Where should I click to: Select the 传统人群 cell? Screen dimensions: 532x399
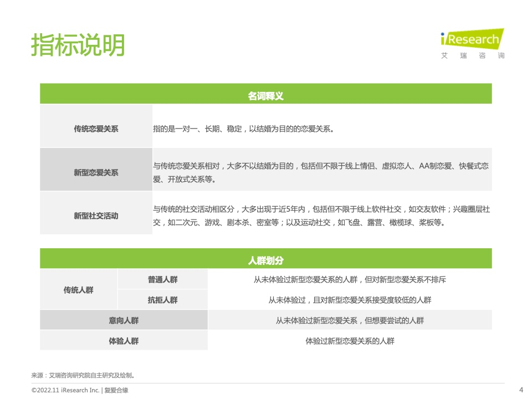coord(78,289)
